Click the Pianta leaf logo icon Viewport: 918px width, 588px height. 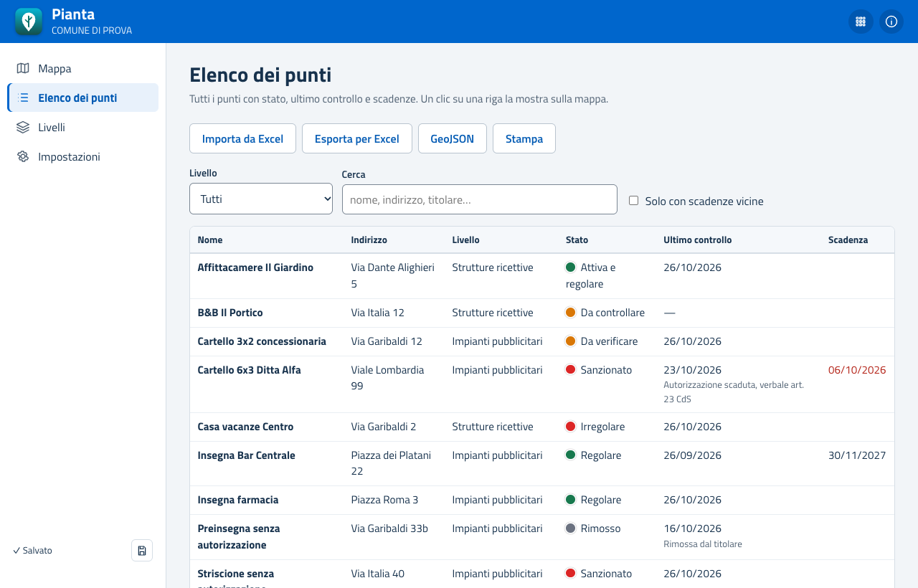click(x=29, y=22)
